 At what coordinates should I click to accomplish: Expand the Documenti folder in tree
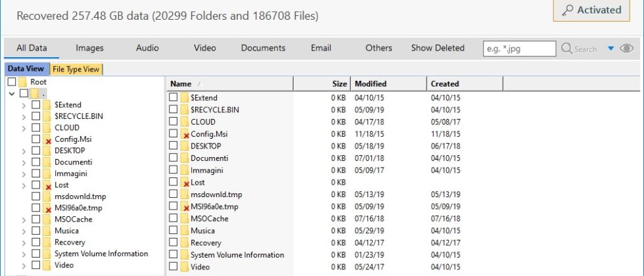[24, 162]
